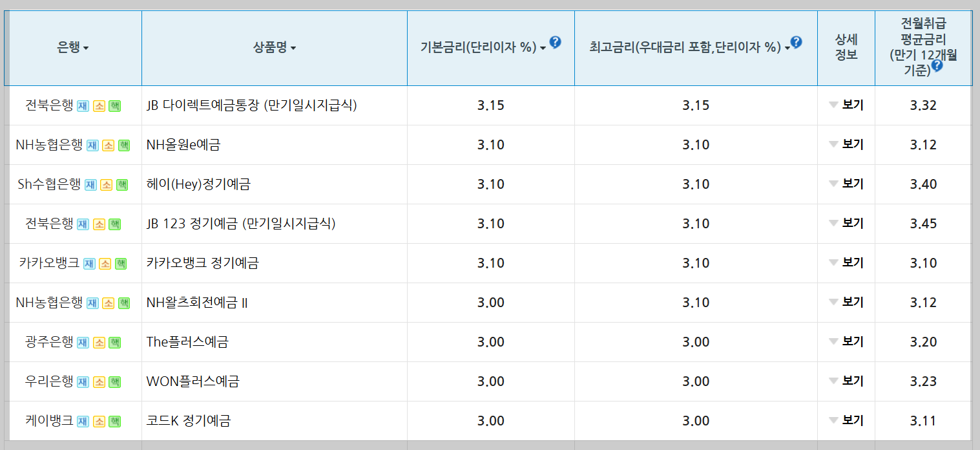Select product name 카카오뱅크 정기예금
980x450 pixels.
point(203,263)
